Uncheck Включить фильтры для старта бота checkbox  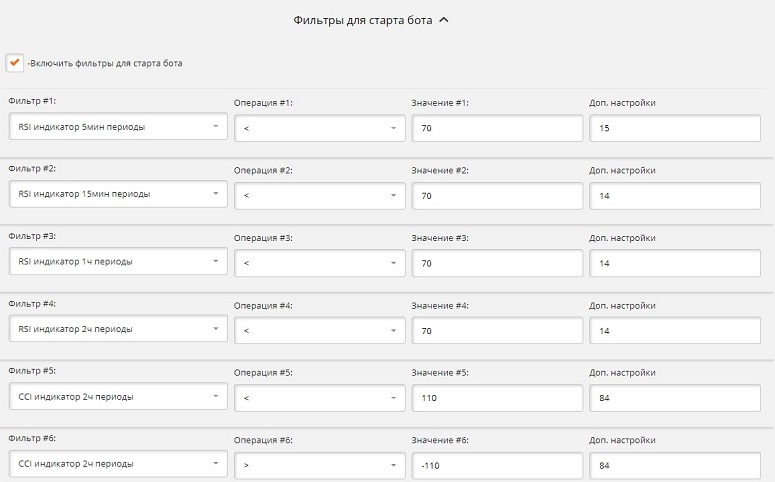click(x=14, y=63)
